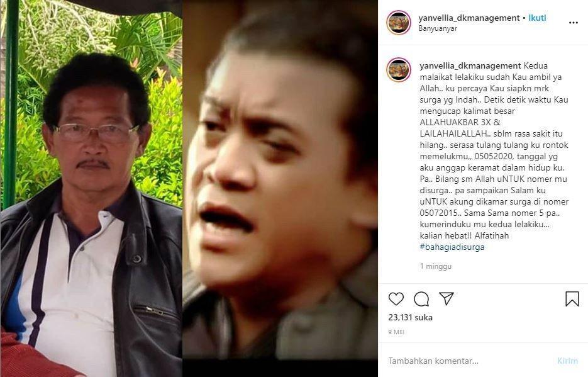Follow account via Ikuti link
This screenshot has height=377, width=588.
click(x=537, y=18)
